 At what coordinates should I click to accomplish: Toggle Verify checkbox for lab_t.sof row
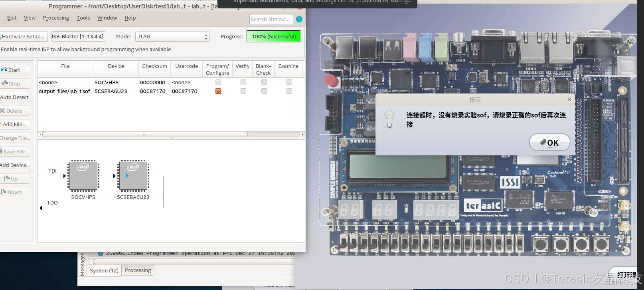click(243, 91)
